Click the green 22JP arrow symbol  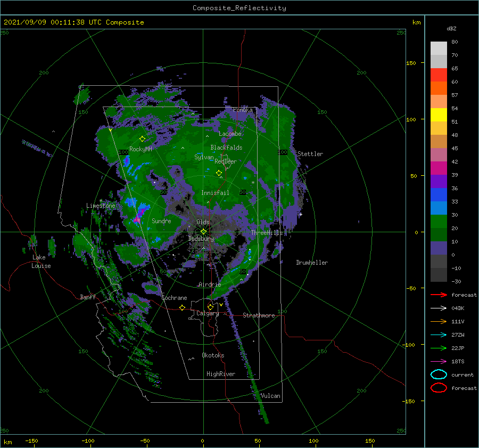tap(439, 348)
